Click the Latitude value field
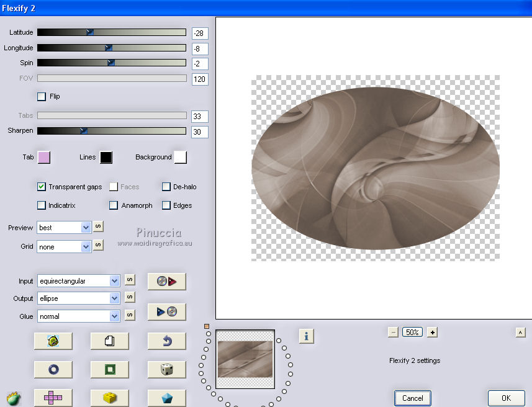Image resolution: width=532 pixels, height=407 pixels. tap(200, 34)
